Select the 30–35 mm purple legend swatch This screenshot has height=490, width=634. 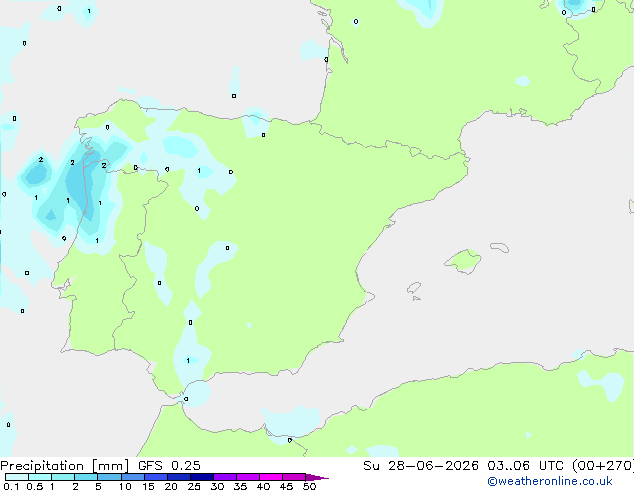[x=225, y=477]
